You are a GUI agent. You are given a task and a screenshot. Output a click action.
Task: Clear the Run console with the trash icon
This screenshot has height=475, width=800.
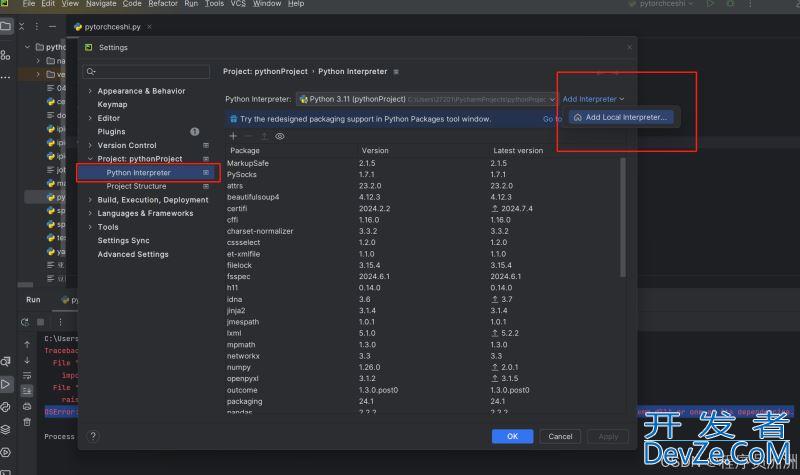pos(27,422)
